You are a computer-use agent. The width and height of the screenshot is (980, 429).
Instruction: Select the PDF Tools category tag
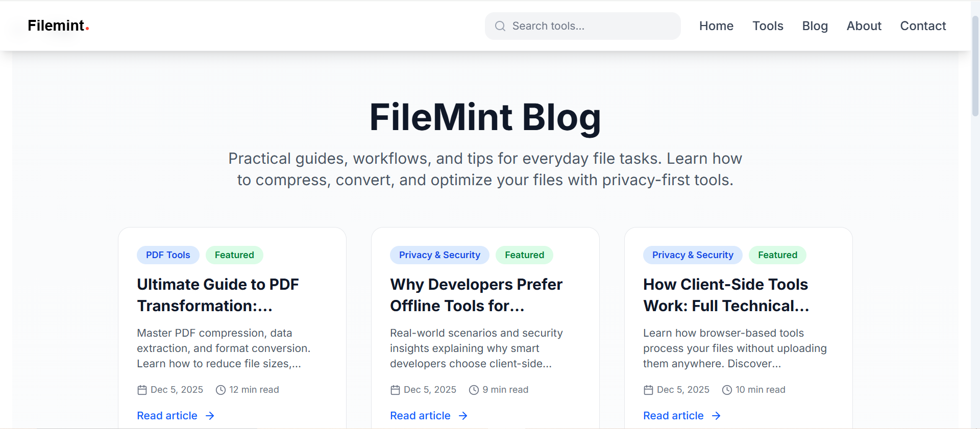(x=168, y=255)
